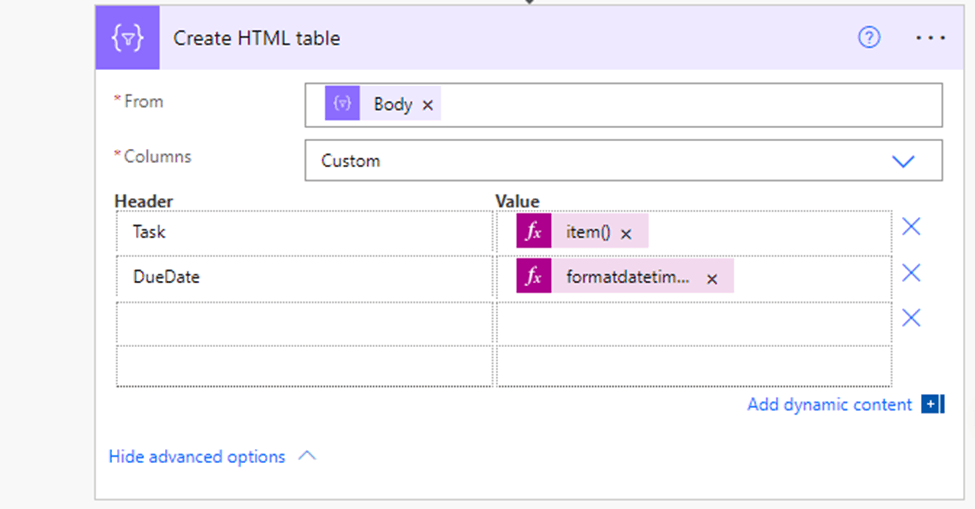Image resolution: width=975 pixels, height=509 pixels.
Task: Click the fourth empty Value cell
Action: pos(694,366)
